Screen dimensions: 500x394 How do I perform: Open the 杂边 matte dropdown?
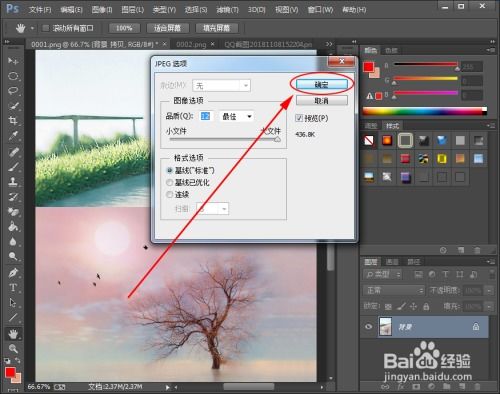tap(221, 86)
